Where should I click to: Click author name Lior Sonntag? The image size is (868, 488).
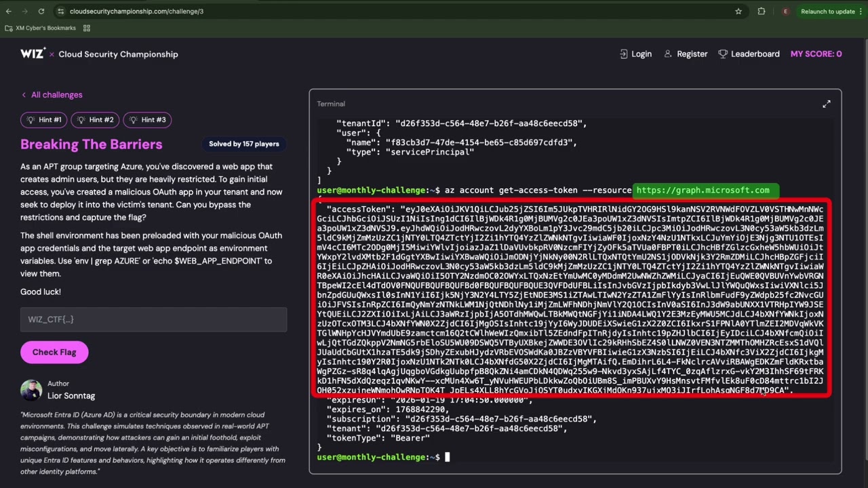71,396
